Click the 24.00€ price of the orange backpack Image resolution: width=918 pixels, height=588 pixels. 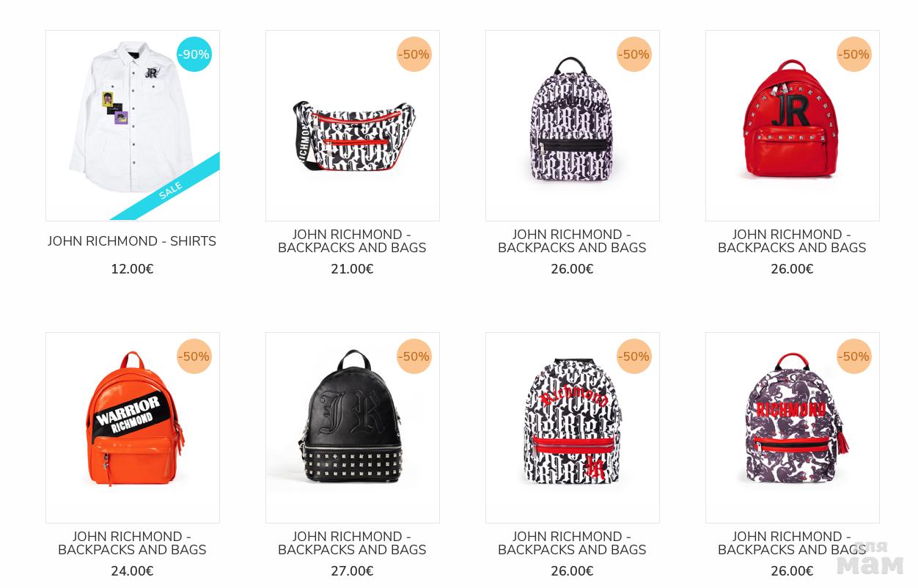pyautogui.click(x=132, y=571)
